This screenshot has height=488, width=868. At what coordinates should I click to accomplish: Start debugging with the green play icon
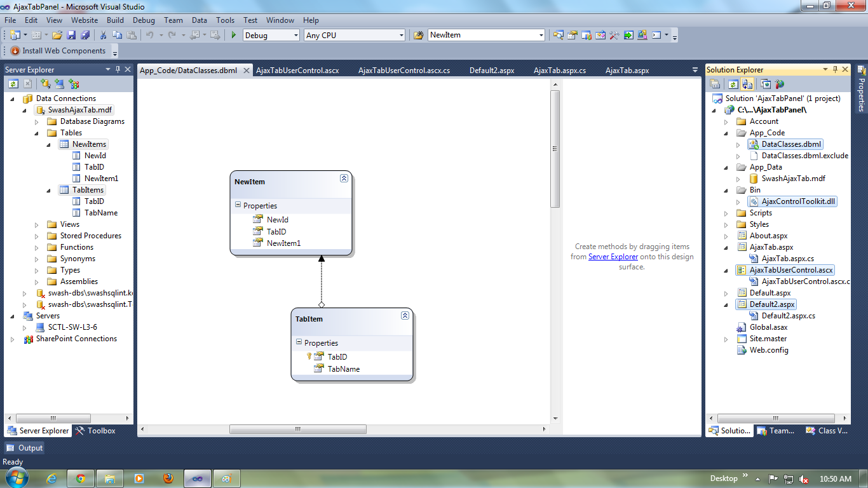[x=234, y=35]
